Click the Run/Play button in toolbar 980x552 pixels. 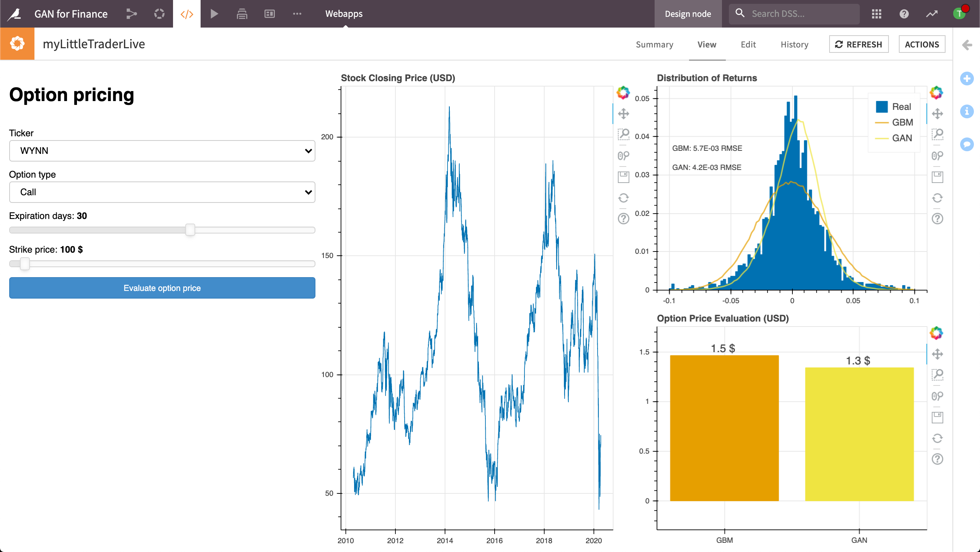point(214,13)
